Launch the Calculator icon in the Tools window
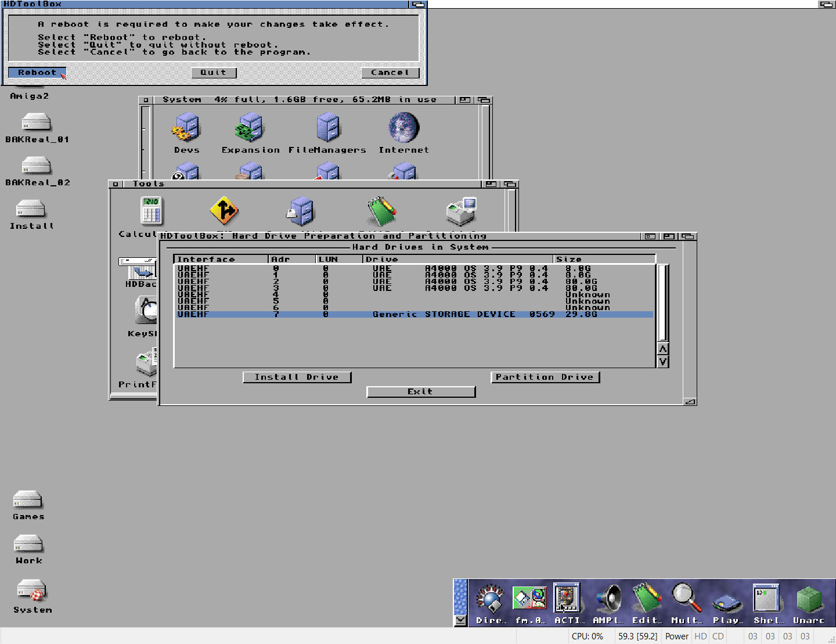 [x=152, y=211]
